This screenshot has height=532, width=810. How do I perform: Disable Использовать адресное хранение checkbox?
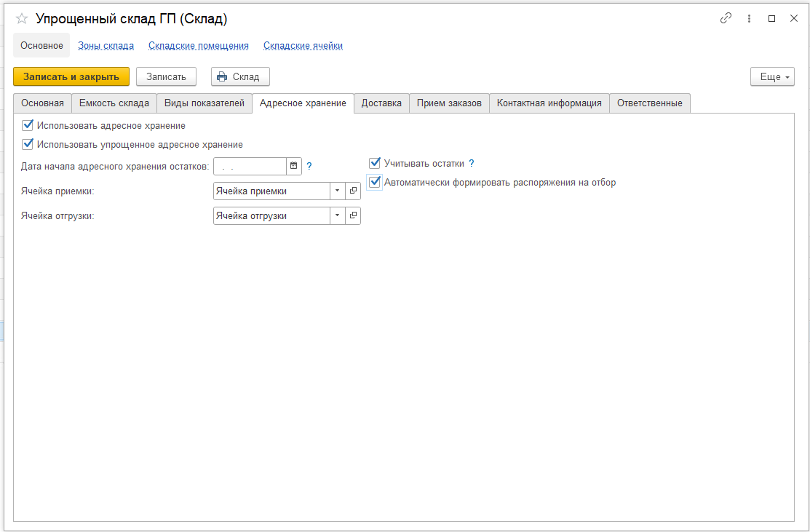pyautogui.click(x=28, y=125)
